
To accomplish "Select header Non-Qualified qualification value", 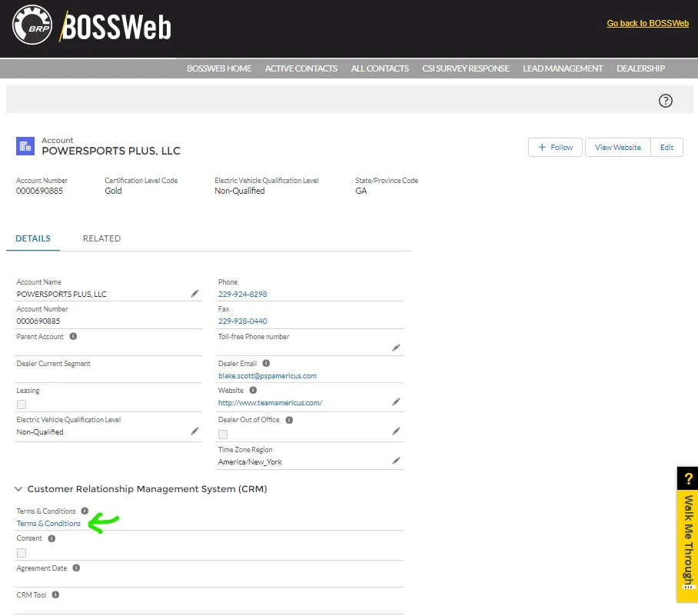I will click(x=240, y=191).
